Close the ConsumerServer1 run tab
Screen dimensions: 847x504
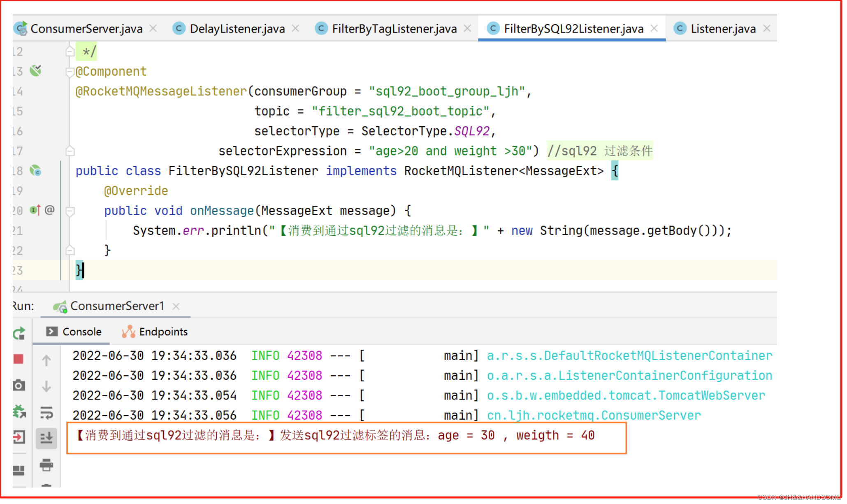(176, 307)
